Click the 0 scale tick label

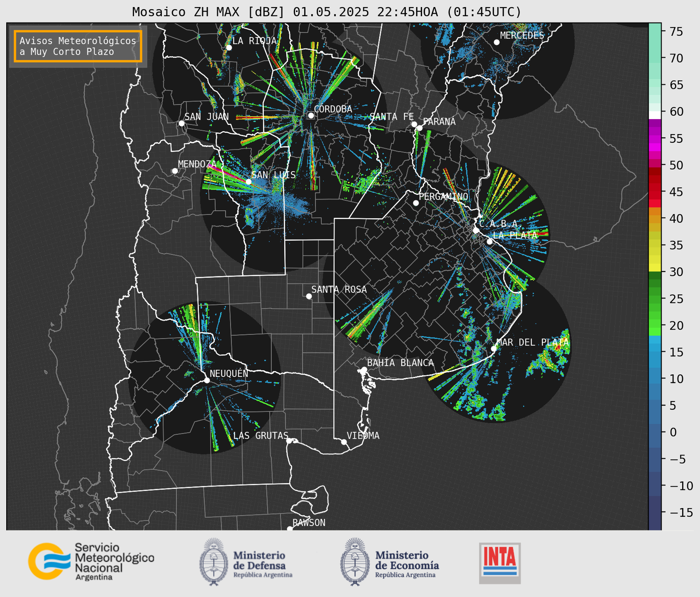[x=672, y=432]
